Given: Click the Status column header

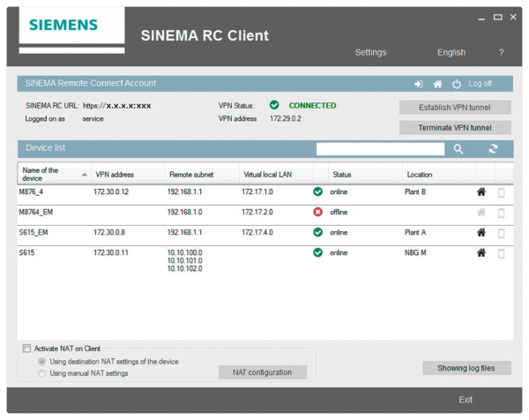Looking at the screenshot, I should 365,174.
